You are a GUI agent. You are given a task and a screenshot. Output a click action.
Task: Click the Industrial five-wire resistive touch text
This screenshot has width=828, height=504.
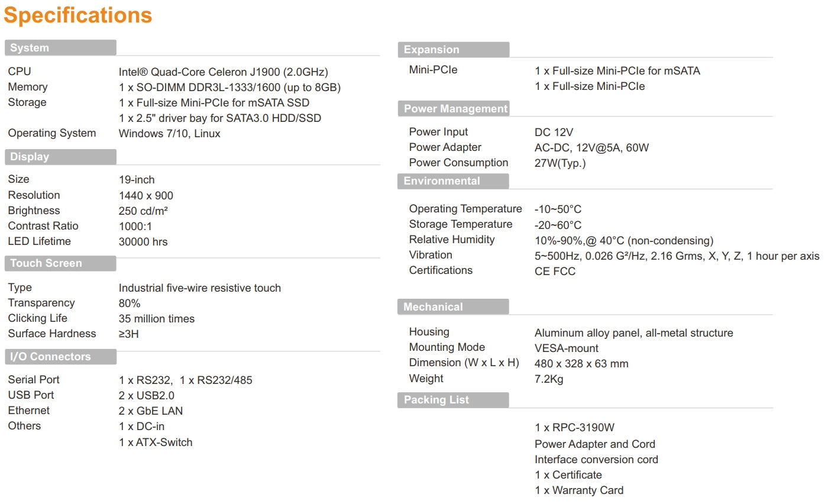200,288
